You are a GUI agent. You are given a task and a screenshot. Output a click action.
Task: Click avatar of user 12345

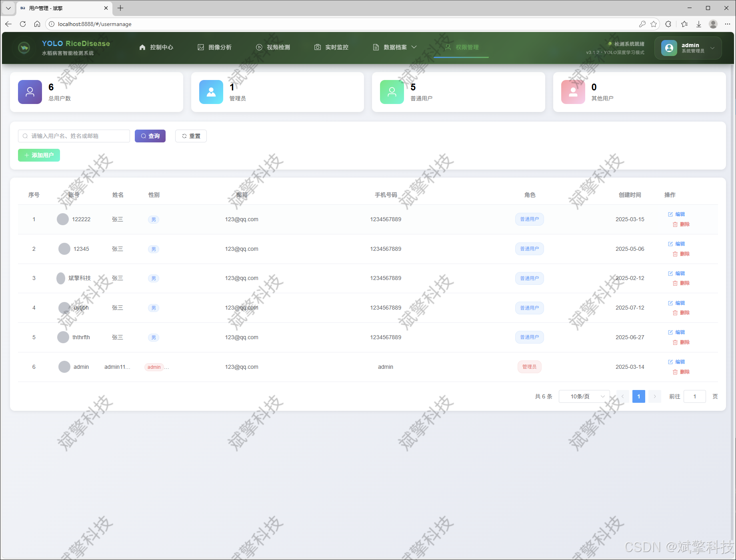click(x=64, y=249)
